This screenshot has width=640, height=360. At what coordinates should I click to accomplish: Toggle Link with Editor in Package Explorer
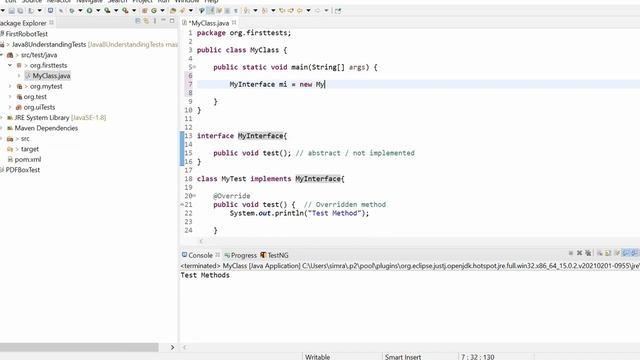pos(146,20)
